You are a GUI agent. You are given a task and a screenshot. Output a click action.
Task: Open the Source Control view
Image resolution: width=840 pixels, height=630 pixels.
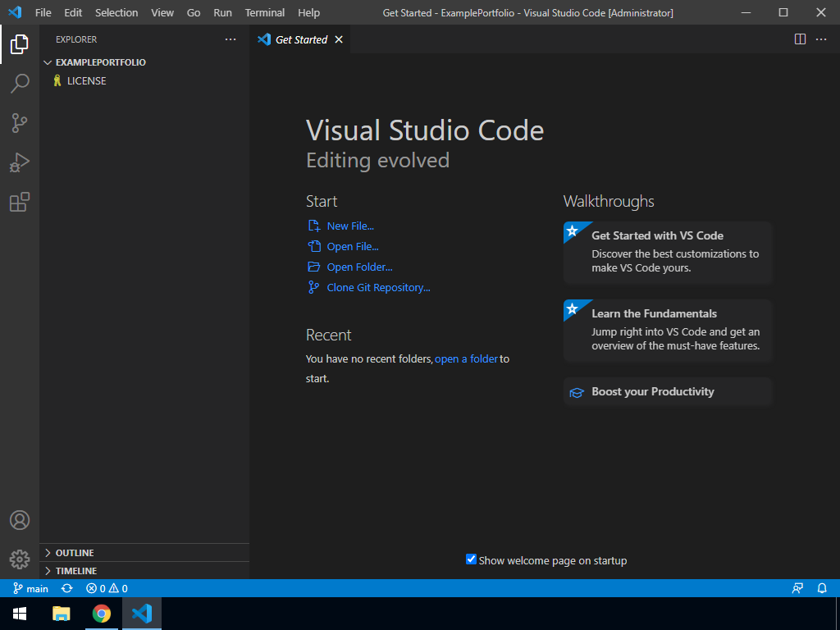click(x=20, y=123)
